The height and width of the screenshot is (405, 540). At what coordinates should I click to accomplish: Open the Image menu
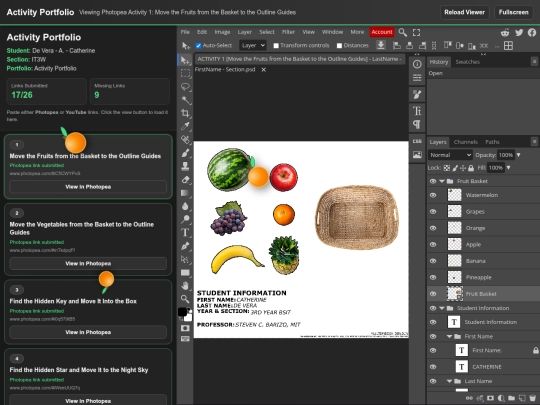(222, 32)
